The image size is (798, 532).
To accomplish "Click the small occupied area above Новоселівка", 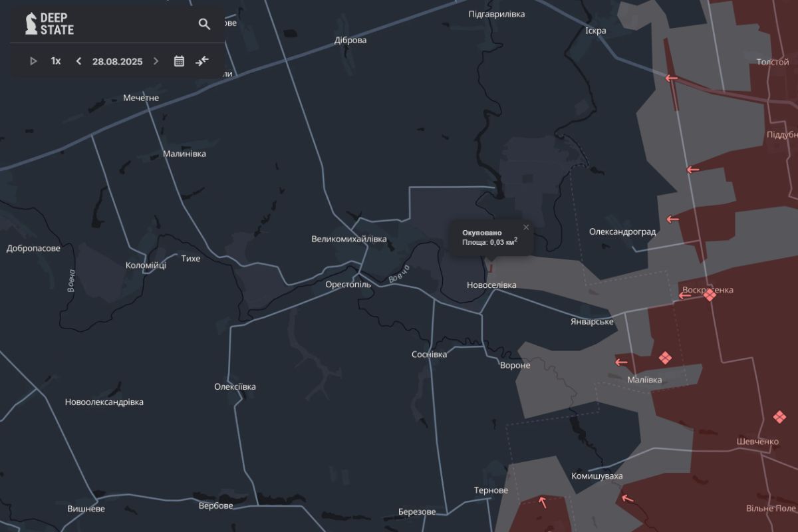I will pyautogui.click(x=491, y=267).
